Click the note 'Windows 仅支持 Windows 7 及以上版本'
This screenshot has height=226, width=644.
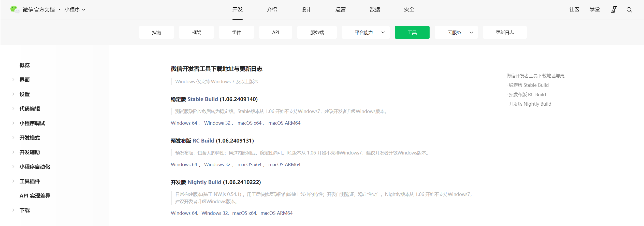(217, 81)
